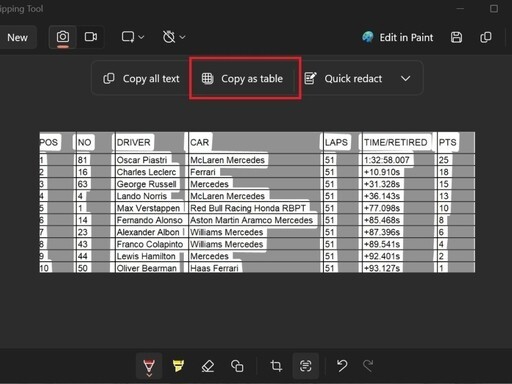Screen dimensions: 512x384
Task: Open image via Edit in Paint
Action: click(398, 37)
